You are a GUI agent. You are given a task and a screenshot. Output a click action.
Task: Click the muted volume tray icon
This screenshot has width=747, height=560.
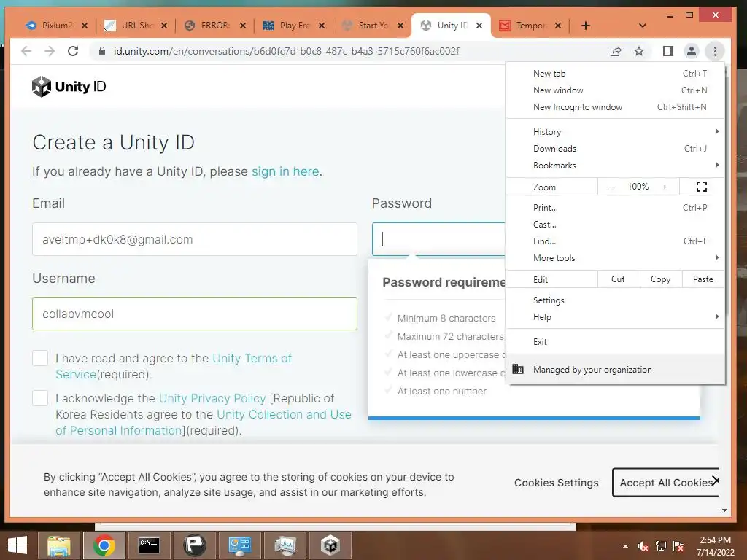click(643, 546)
